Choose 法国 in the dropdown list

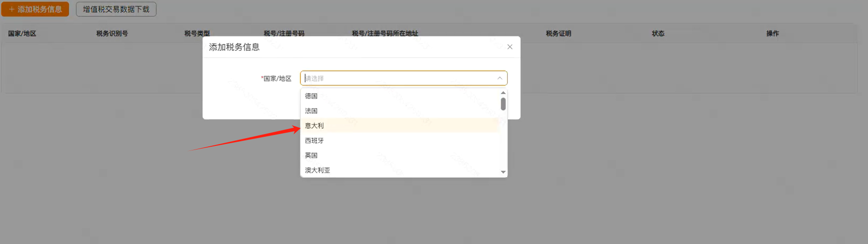point(311,111)
